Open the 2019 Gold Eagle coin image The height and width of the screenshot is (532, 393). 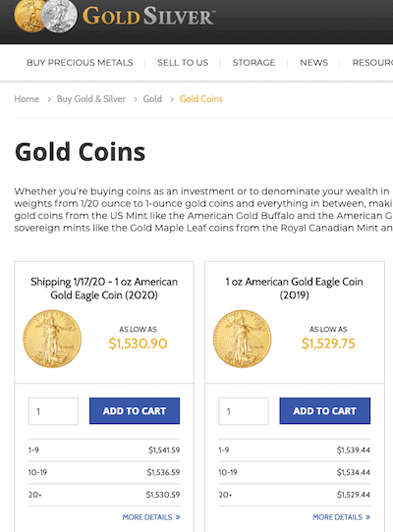click(242, 339)
